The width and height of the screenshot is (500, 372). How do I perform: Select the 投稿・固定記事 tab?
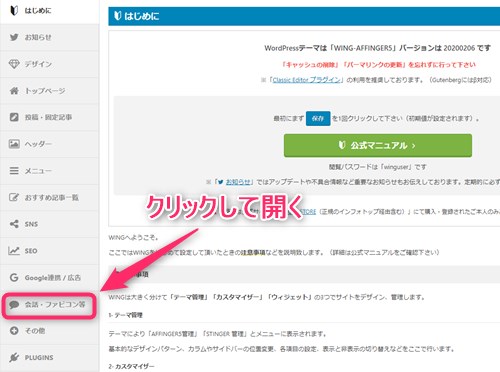coord(49,117)
